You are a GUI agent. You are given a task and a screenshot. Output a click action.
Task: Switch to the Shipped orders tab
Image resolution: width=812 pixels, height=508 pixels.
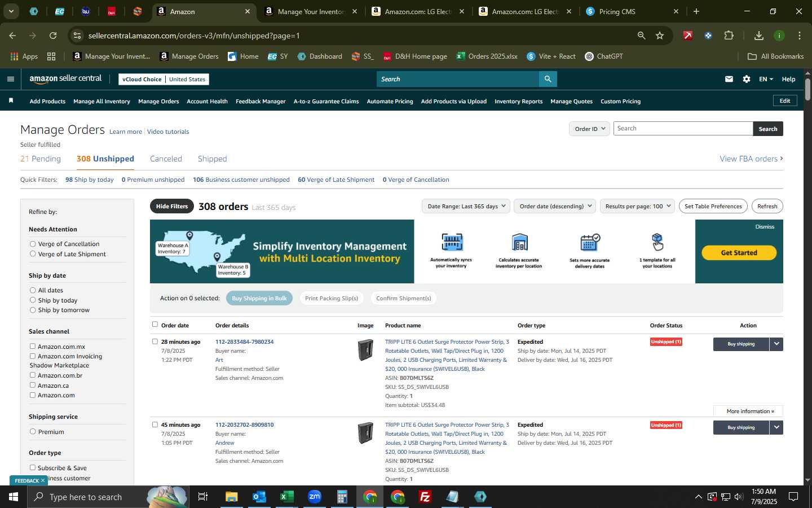pyautogui.click(x=213, y=159)
